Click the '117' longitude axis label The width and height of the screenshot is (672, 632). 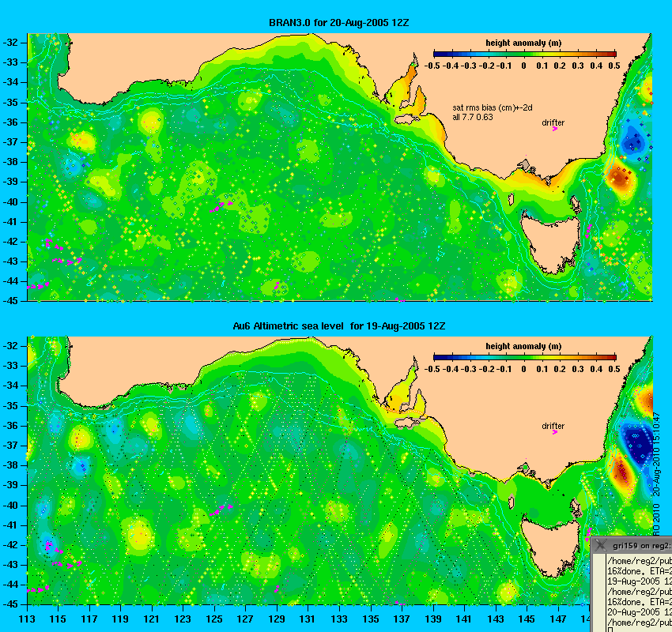89,619
